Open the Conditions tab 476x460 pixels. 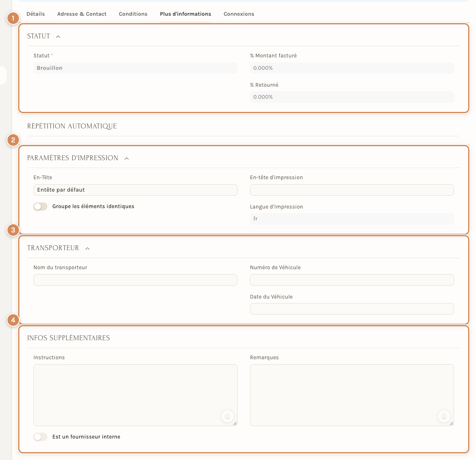coord(133,14)
